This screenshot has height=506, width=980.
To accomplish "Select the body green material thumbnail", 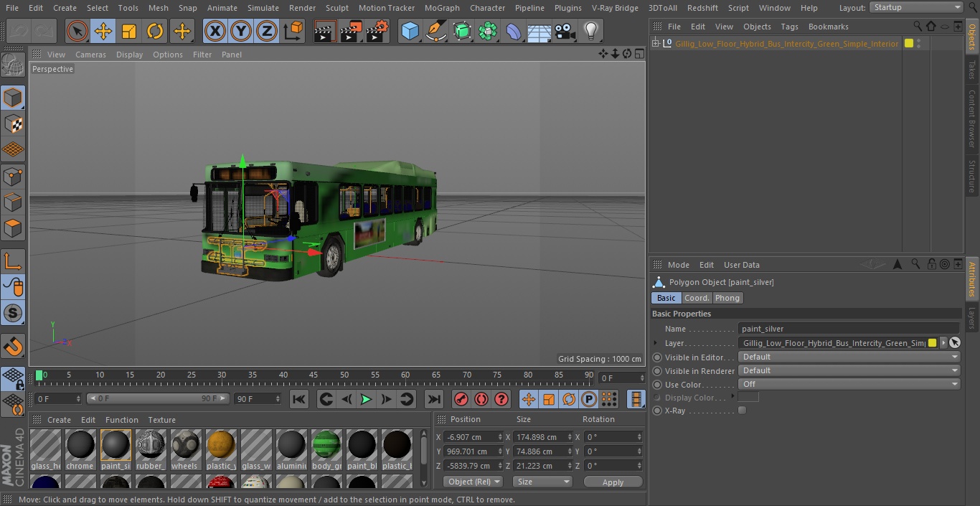I will pyautogui.click(x=326, y=445).
